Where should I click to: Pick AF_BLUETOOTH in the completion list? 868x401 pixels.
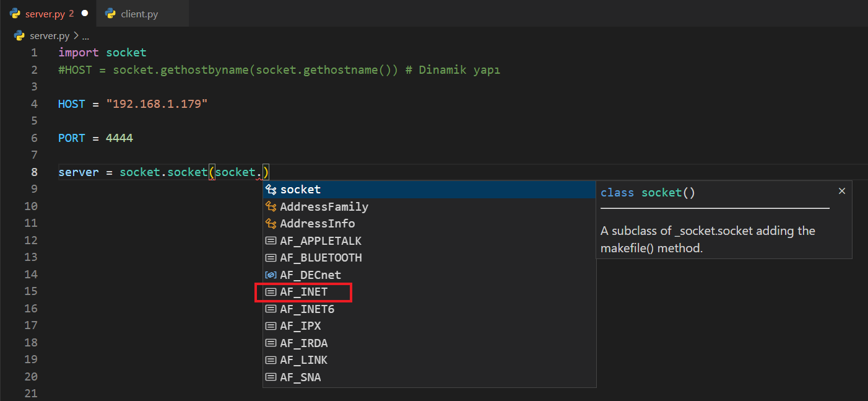321,258
